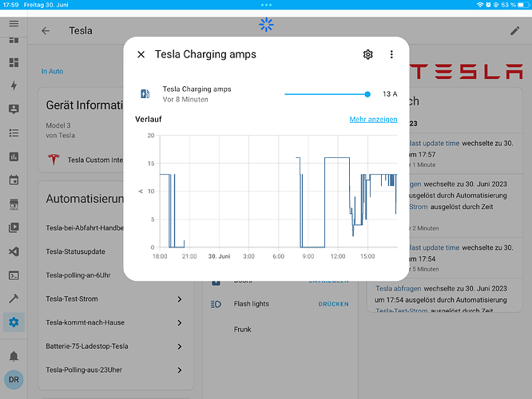The width and height of the screenshot is (532, 399).
Task: Click the Flash lights headlight icon
Action: coord(216,304)
